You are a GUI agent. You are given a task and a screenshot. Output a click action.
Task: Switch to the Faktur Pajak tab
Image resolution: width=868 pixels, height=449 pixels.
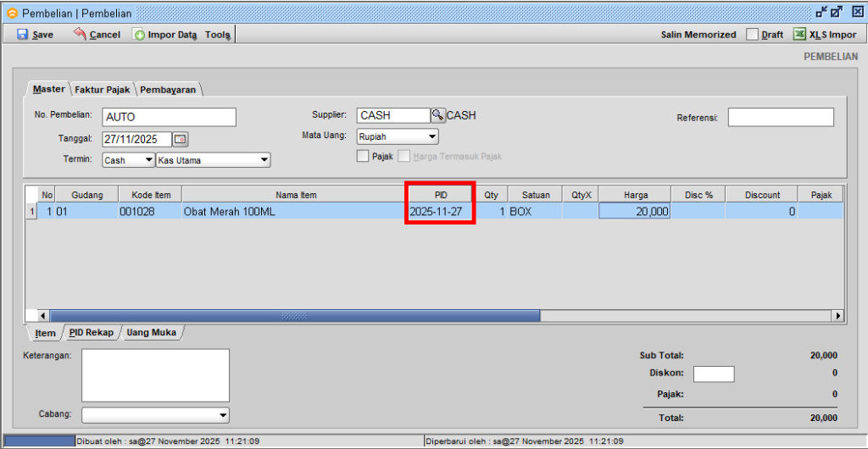coord(102,90)
